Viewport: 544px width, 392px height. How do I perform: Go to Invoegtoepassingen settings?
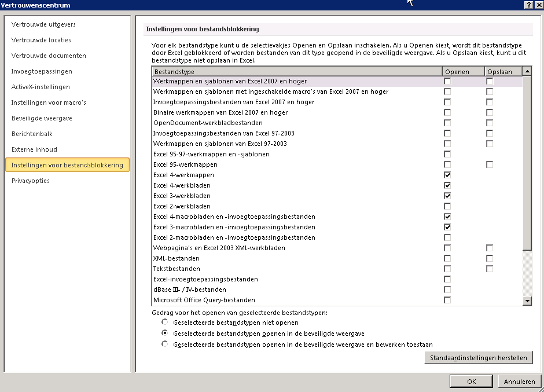coord(42,71)
